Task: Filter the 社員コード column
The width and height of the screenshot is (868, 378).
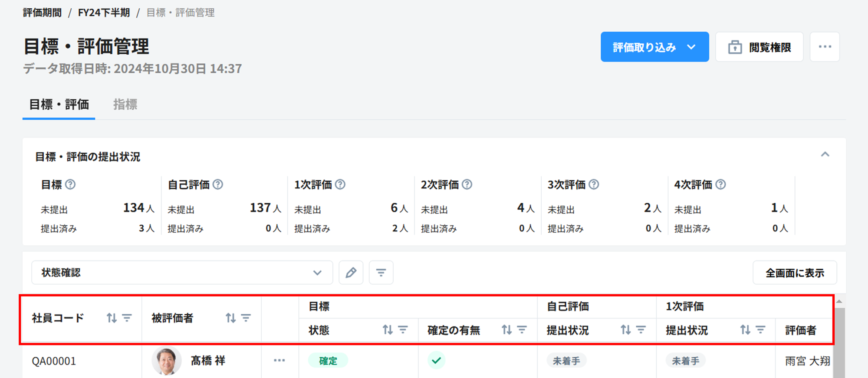Action: 127,318
